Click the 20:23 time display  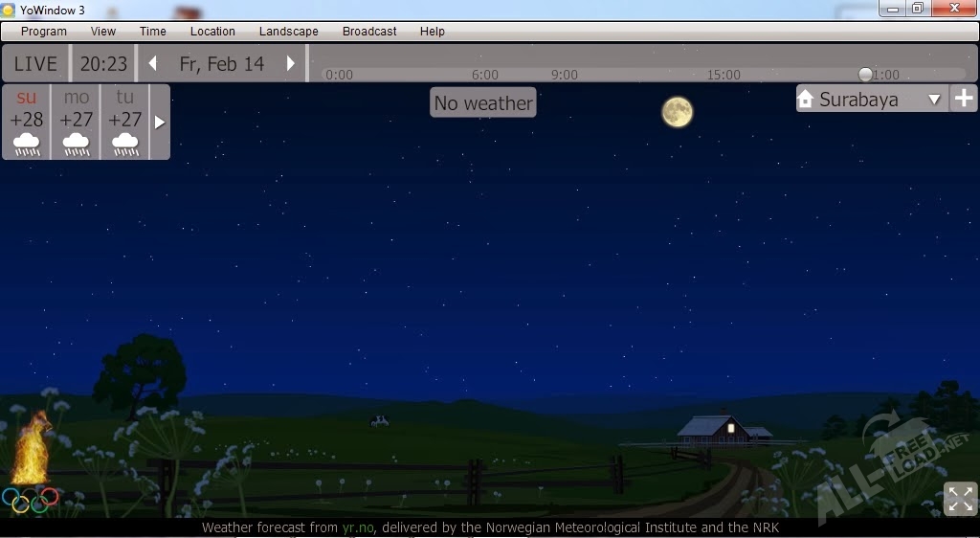tap(103, 64)
